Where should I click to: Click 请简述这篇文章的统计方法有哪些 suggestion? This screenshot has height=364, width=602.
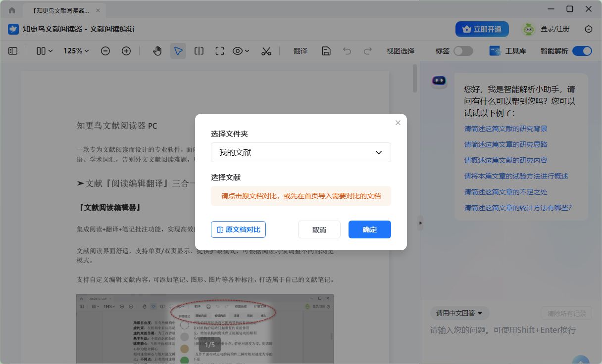(518, 208)
